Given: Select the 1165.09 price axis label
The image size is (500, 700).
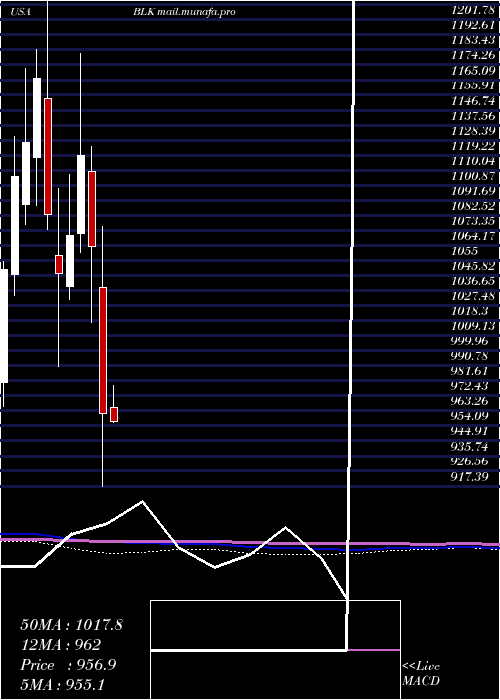Looking at the screenshot, I should pos(474,71).
